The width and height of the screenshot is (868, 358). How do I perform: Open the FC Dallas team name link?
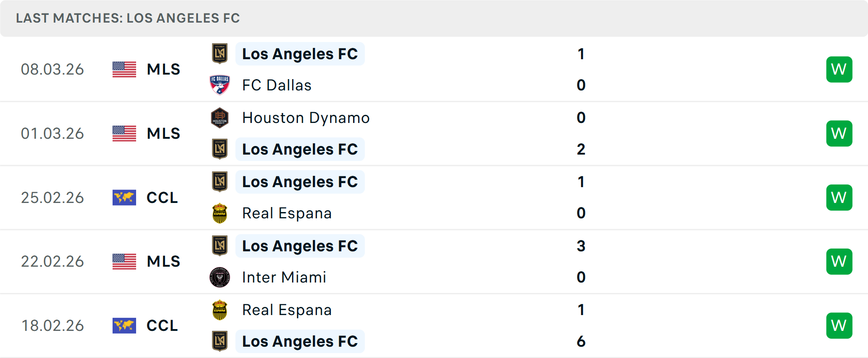pos(277,85)
